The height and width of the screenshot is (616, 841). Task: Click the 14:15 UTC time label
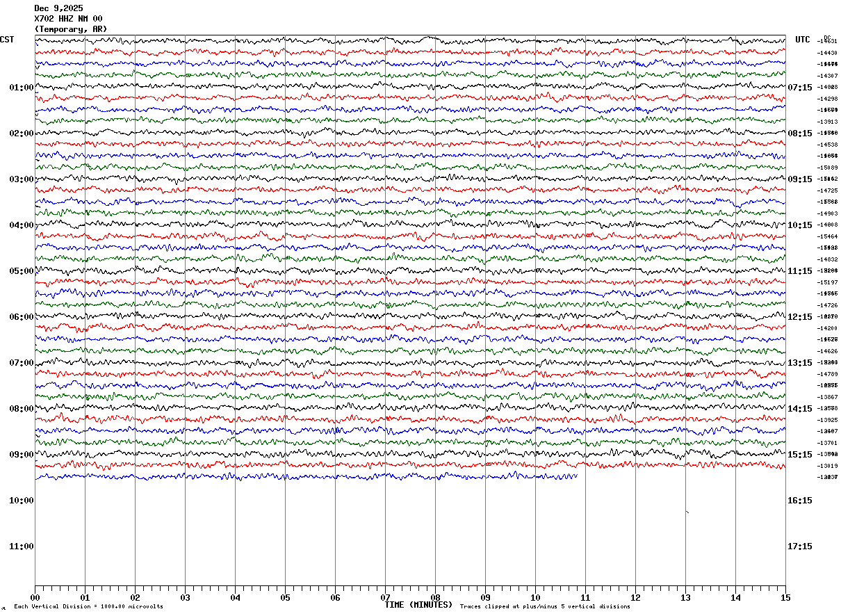[800, 409]
